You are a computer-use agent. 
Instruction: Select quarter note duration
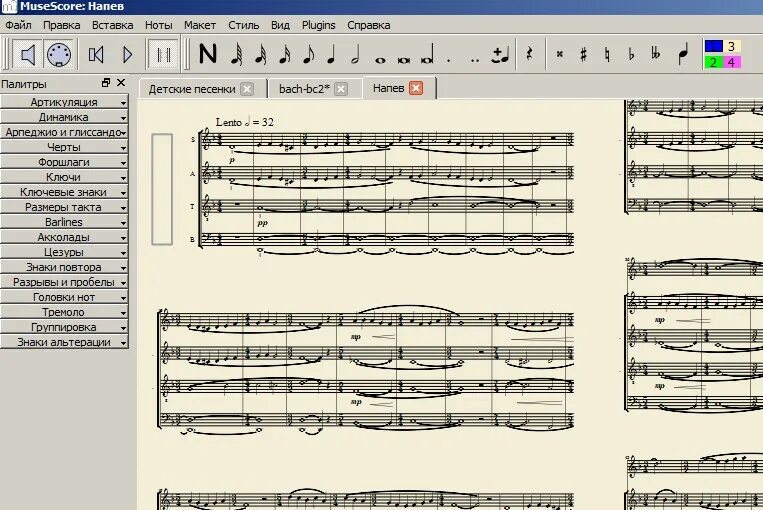pos(331,54)
